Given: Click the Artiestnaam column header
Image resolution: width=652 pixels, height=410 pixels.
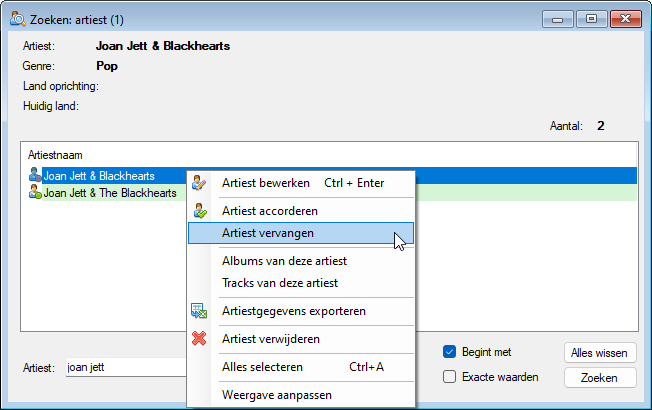Looking at the screenshot, I should click(x=55, y=155).
